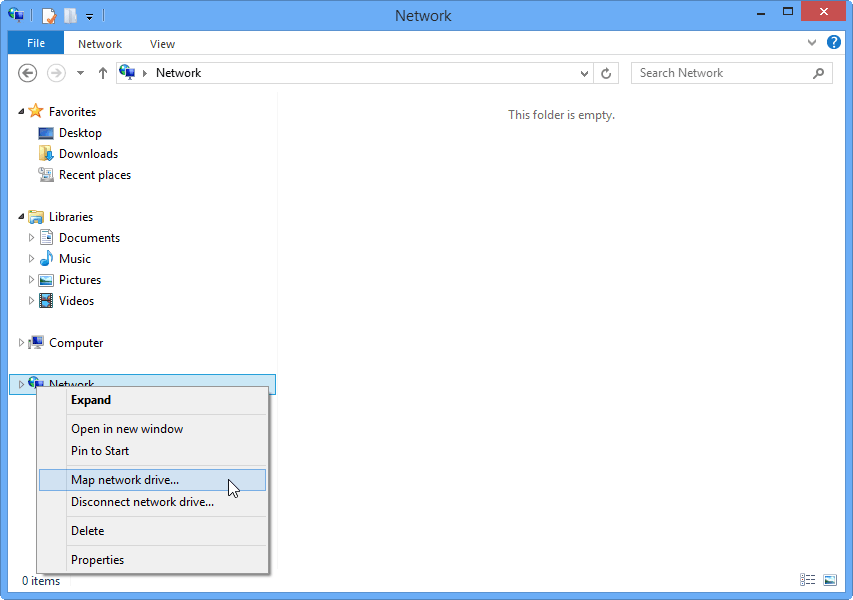Expand the Pictures library
The image size is (853, 600).
coord(31,280)
